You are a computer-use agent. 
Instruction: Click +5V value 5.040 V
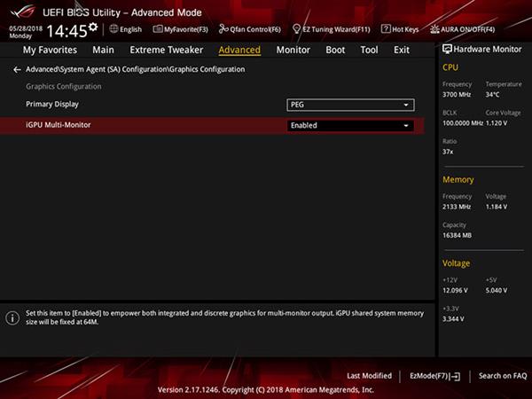coord(497,291)
